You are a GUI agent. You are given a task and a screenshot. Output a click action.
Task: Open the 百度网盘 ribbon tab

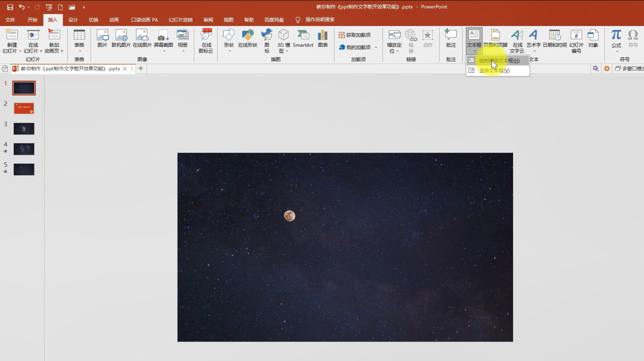274,20
